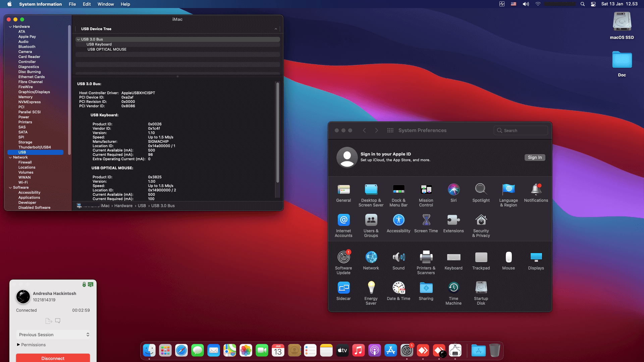Collapse the Software section in sidebar

(x=10, y=188)
